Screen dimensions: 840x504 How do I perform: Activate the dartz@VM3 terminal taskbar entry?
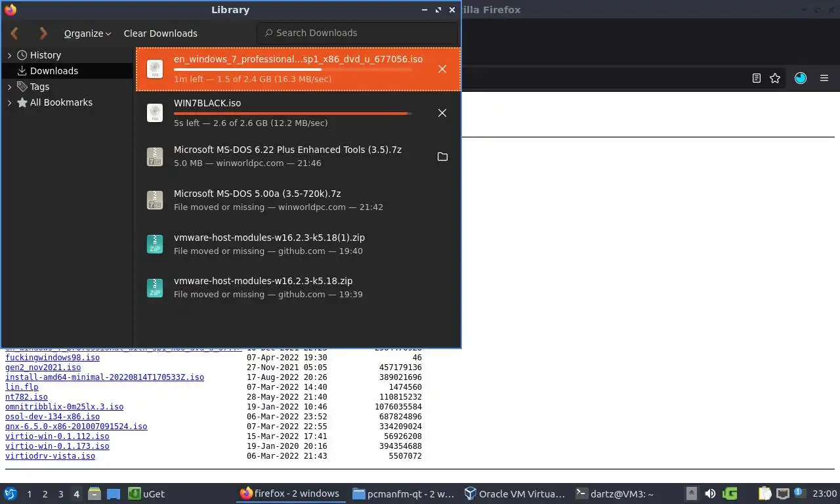pyautogui.click(x=615, y=493)
